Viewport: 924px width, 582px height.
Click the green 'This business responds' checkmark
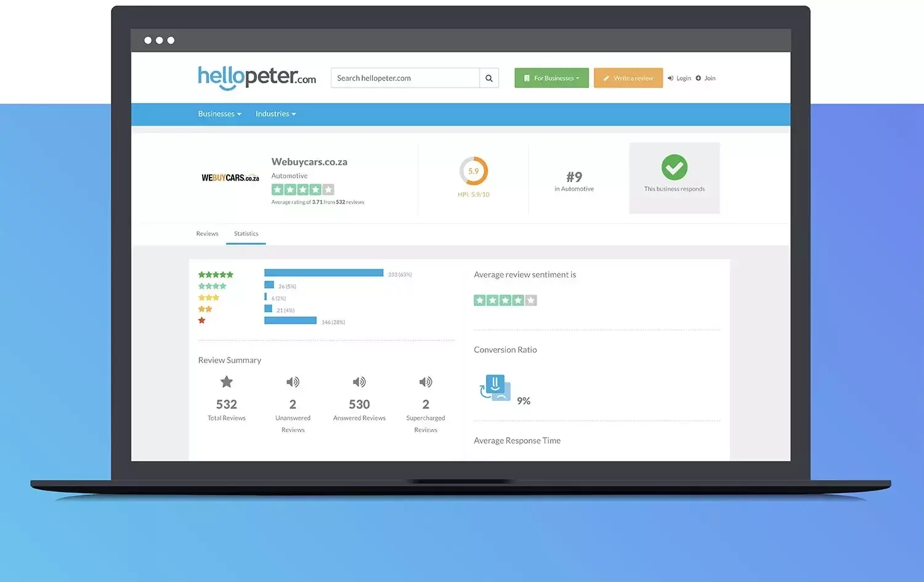[x=675, y=168]
